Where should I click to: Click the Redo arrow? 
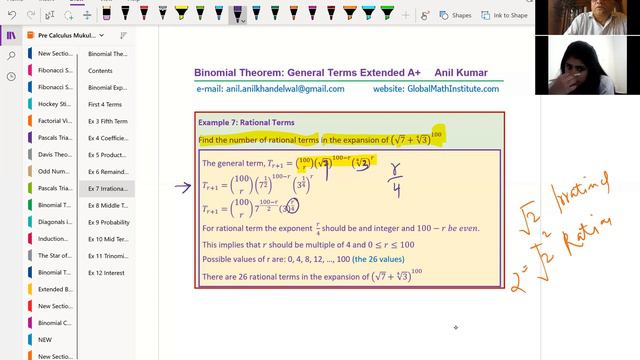31,16
